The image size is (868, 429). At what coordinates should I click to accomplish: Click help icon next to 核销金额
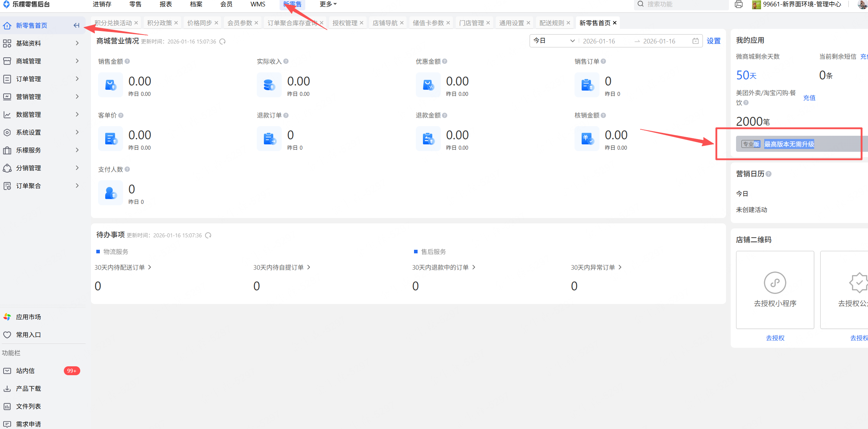tap(603, 115)
